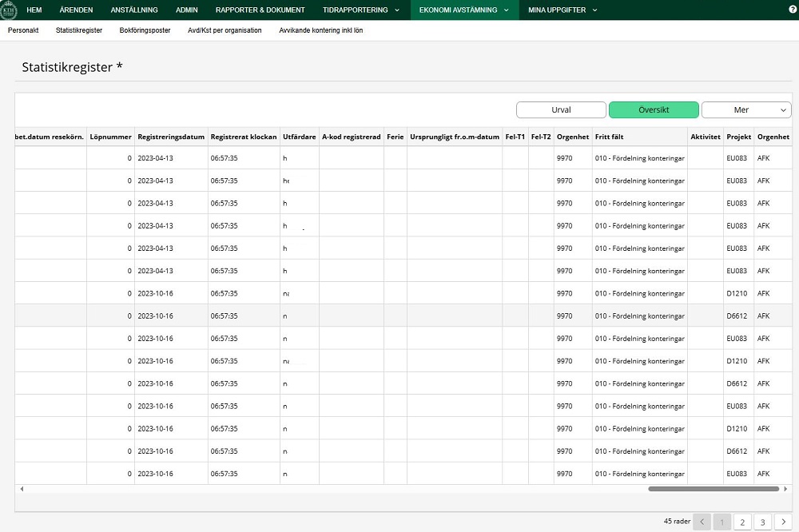Sort by A-kod registrerad column header
799x532 pixels.
pyautogui.click(x=351, y=137)
